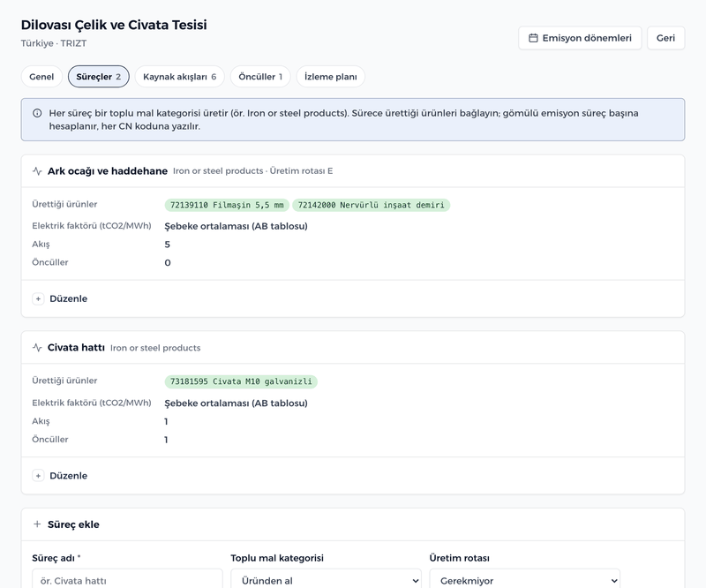Click the Türkiye · TRIZT subtitle
Image resolution: width=706 pixels, height=588 pixels.
pos(54,43)
